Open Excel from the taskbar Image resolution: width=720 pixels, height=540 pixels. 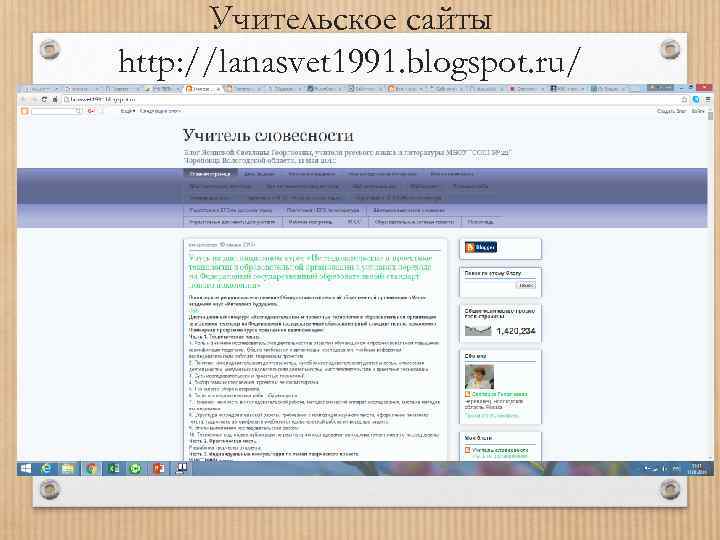point(113,468)
